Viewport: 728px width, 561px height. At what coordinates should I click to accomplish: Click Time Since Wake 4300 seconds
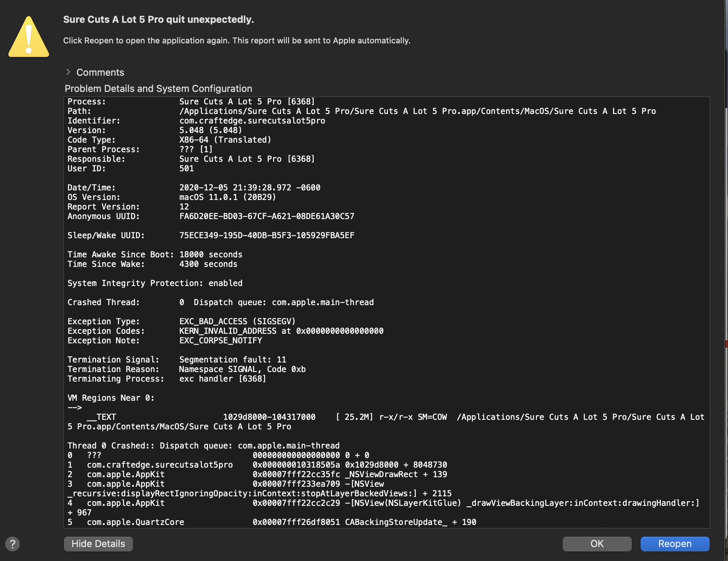[152, 264]
